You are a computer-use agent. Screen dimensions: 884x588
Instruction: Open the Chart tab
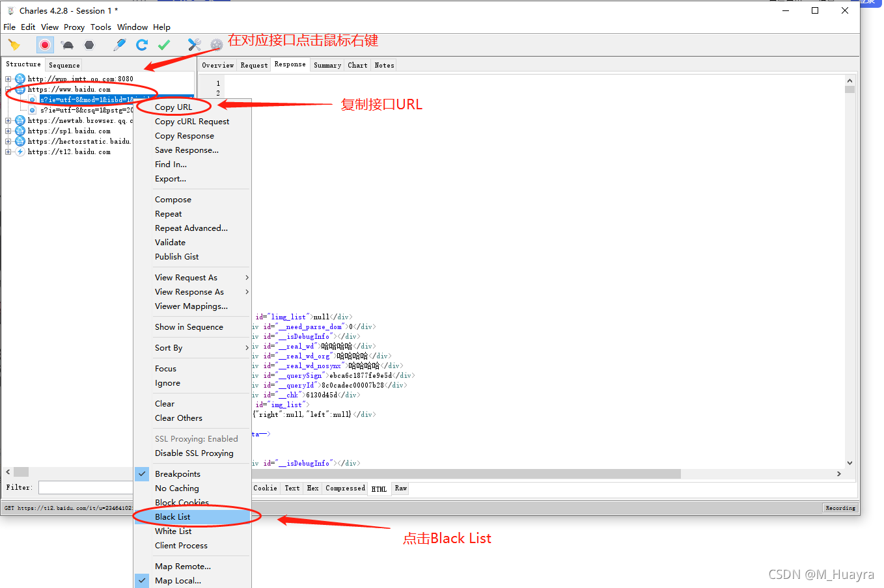[357, 65]
